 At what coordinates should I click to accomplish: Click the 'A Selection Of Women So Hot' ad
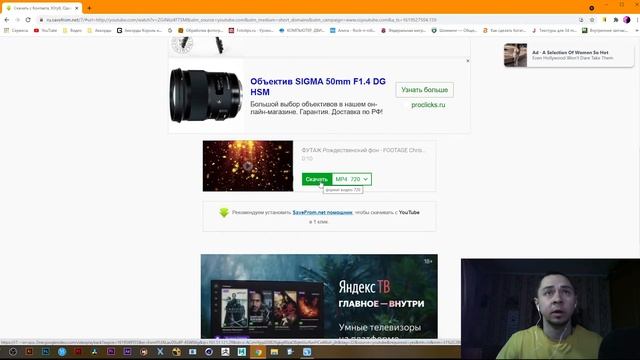[569, 55]
